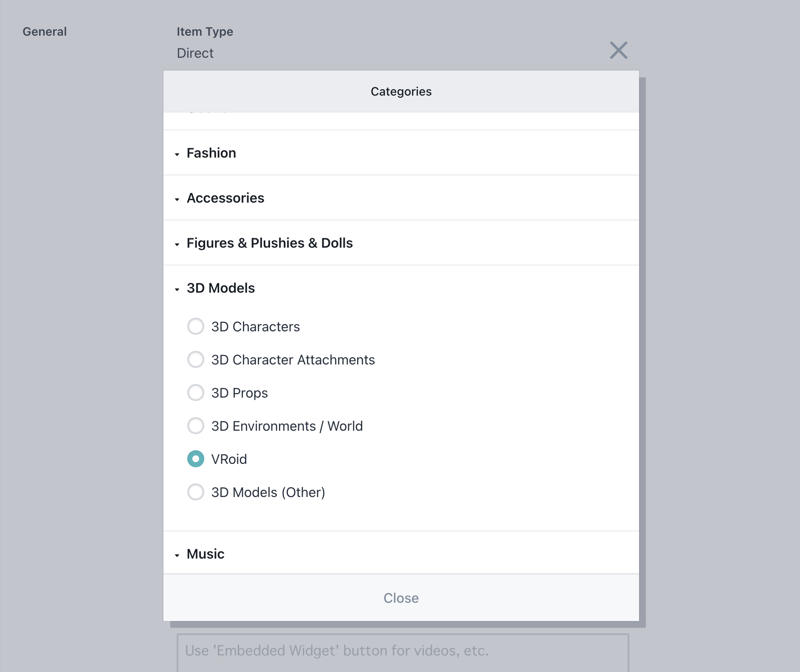Expand the Music category section
The width and height of the screenshot is (800, 672).
401,553
